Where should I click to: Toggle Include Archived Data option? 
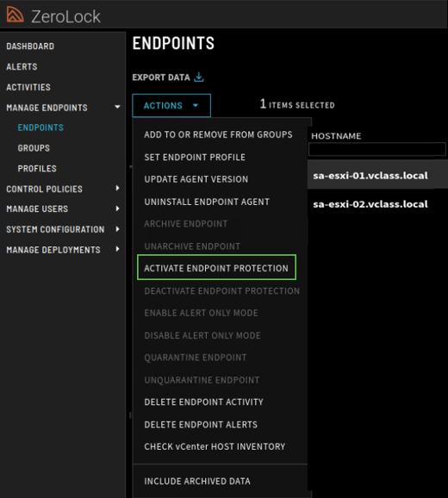pos(197,481)
